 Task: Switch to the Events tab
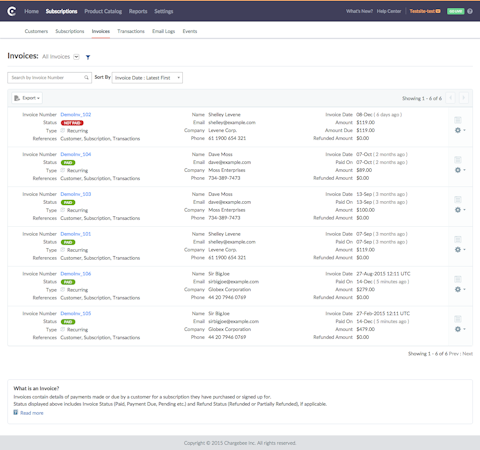click(190, 31)
